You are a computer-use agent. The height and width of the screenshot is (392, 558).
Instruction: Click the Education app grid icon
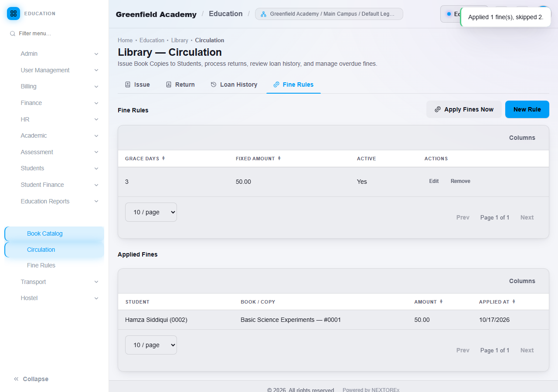[x=14, y=14]
